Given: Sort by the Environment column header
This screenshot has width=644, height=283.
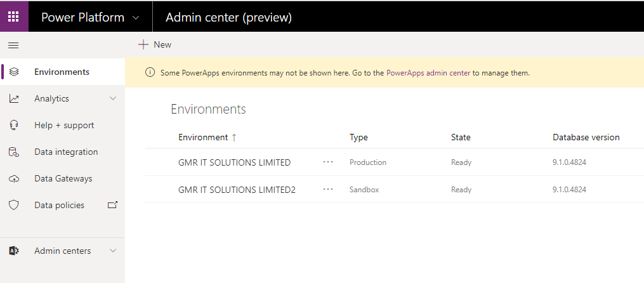Looking at the screenshot, I should (x=203, y=137).
